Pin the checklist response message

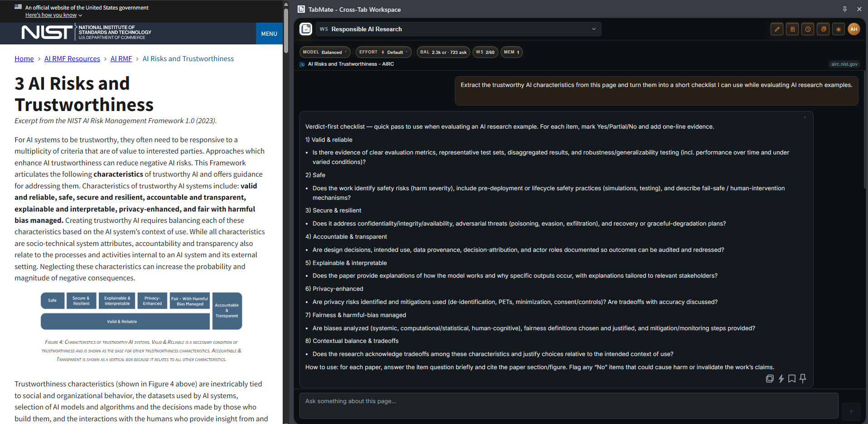[803, 379]
